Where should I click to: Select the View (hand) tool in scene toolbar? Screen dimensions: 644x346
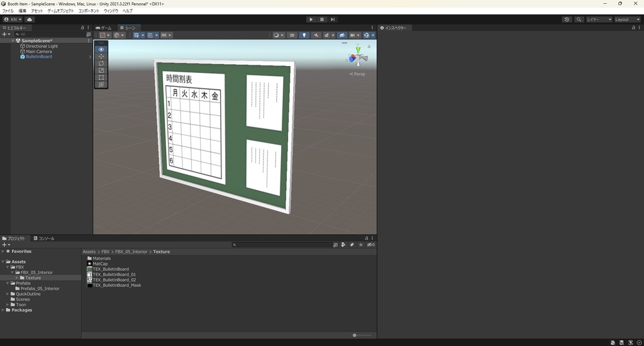coord(101,49)
